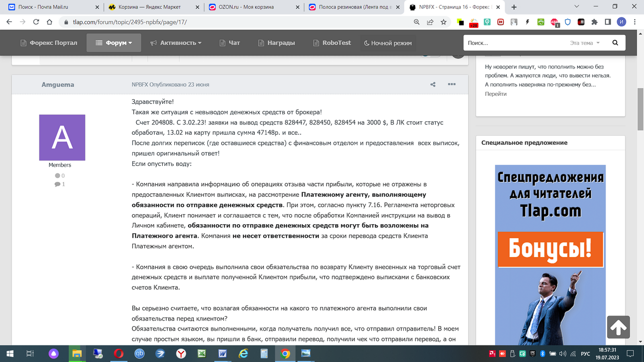Go back to previous page
Screen dimensions: 644x362
point(8,22)
